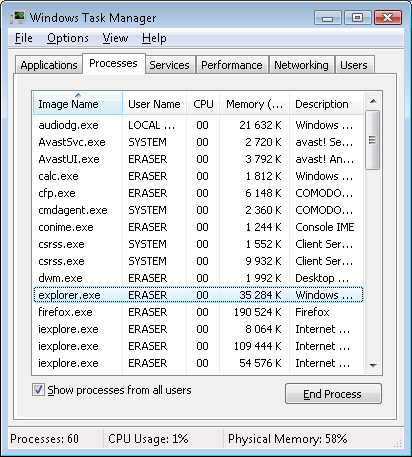Image resolution: width=412 pixels, height=457 pixels.
Task: Sort by Memory column header
Action: coord(254,104)
